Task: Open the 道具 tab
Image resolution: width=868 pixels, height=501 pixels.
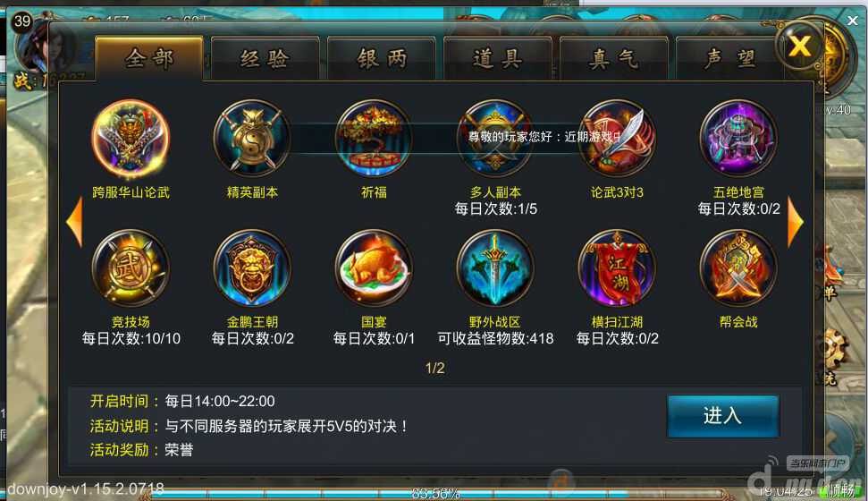Action: point(498,59)
